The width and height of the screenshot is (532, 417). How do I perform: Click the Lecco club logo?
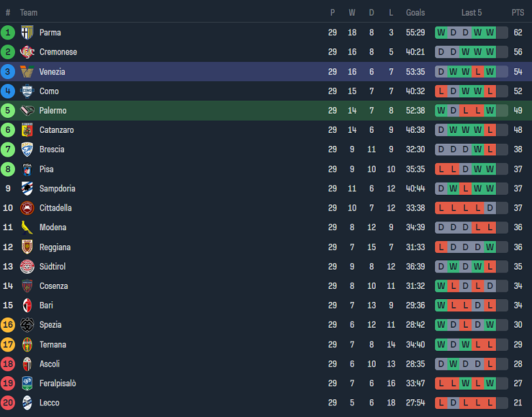click(x=27, y=403)
